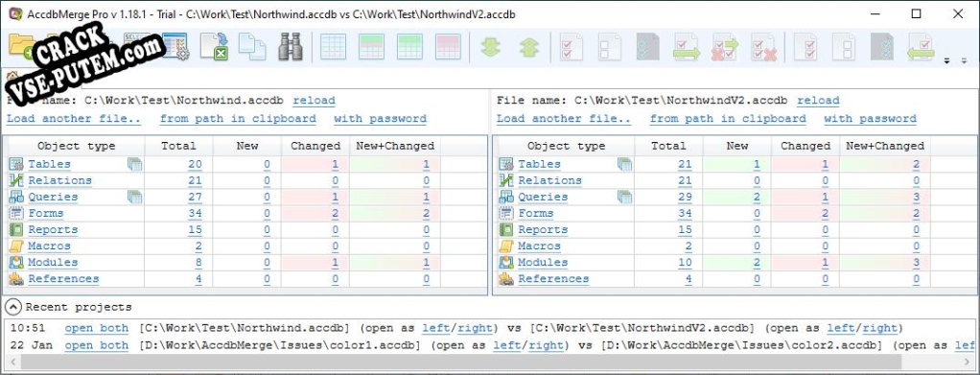The image size is (980, 375).
Task: Open Modules link in Northwind.accdb panel
Action: point(53,263)
